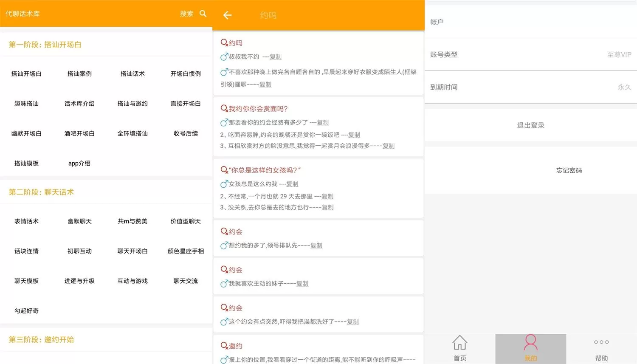Image resolution: width=637 pixels, height=364 pixels.
Task: Click the male gender icon beside 叔叔我不约
Action: (224, 56)
